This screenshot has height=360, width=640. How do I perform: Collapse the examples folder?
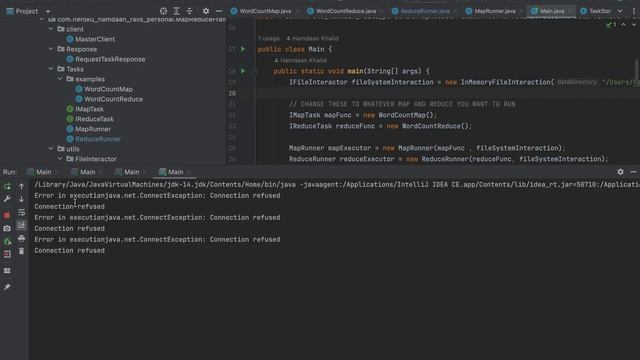click(x=60, y=79)
